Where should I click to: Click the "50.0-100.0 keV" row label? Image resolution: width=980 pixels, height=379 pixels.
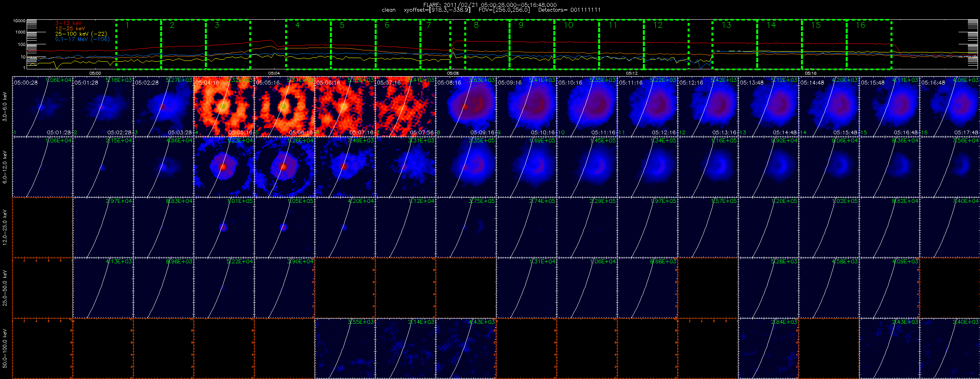5,348
